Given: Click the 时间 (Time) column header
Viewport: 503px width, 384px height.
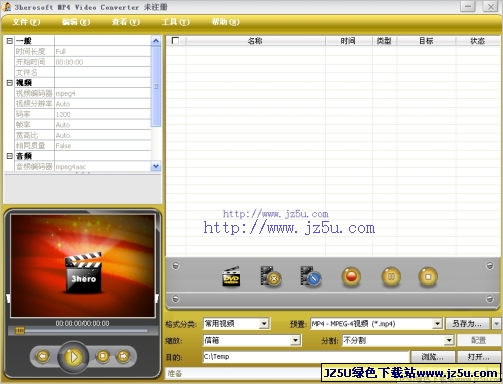Looking at the screenshot, I should (349, 41).
